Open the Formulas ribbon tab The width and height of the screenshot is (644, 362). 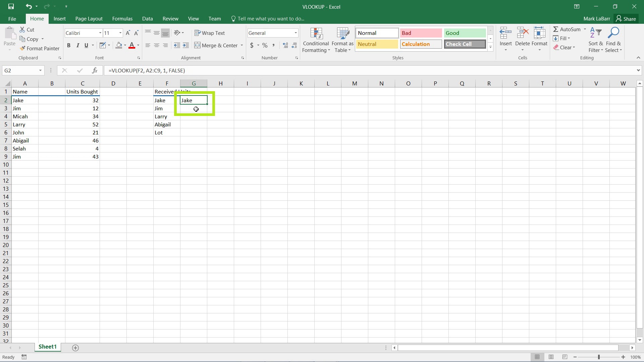click(122, 18)
